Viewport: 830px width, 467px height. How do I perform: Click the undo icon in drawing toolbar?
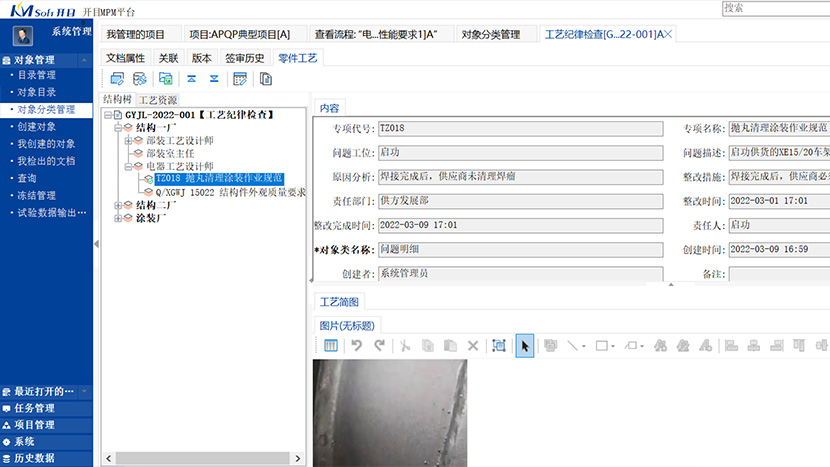(x=356, y=346)
